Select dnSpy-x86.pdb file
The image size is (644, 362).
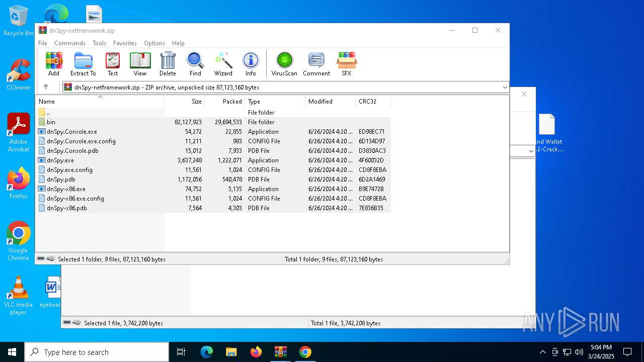click(213, 208)
